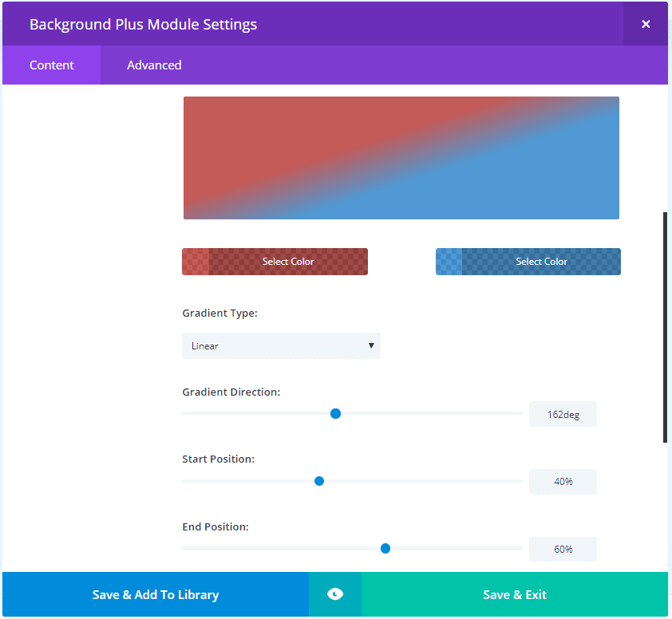
Task: Click the red Select Color button
Action: point(288,262)
